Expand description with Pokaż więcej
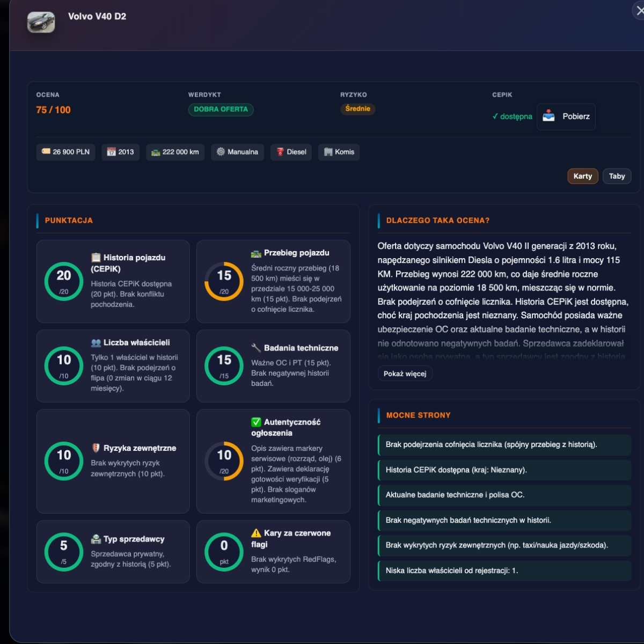Viewport: 644px width, 644px height. pyautogui.click(x=405, y=374)
